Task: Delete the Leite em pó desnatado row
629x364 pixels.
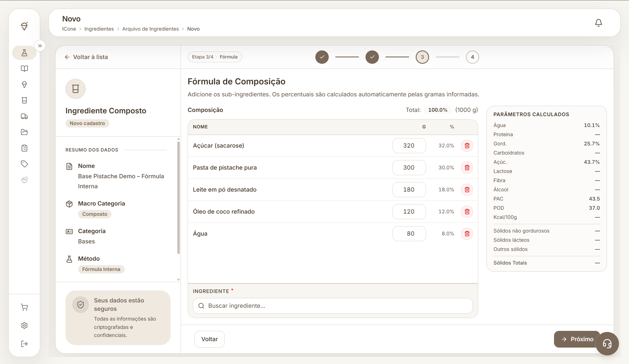Action: 467,190
